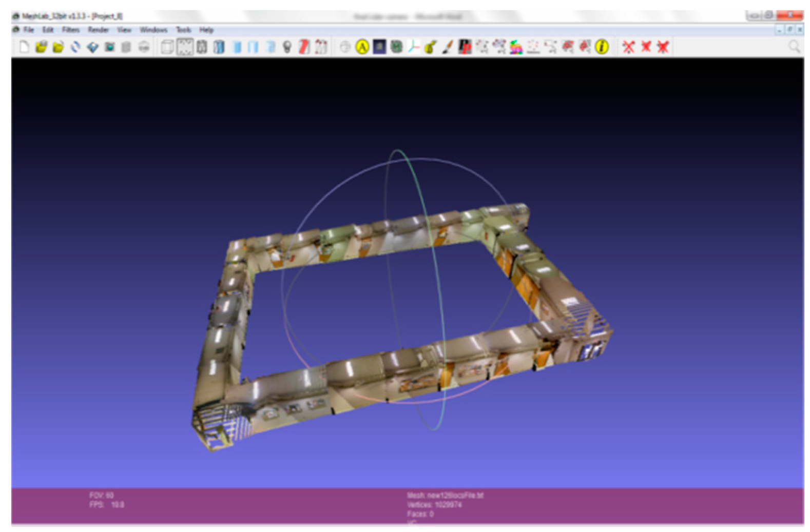This screenshot has height=532, width=810.
Task: Click the red and black P icon
Action: [x=465, y=47]
